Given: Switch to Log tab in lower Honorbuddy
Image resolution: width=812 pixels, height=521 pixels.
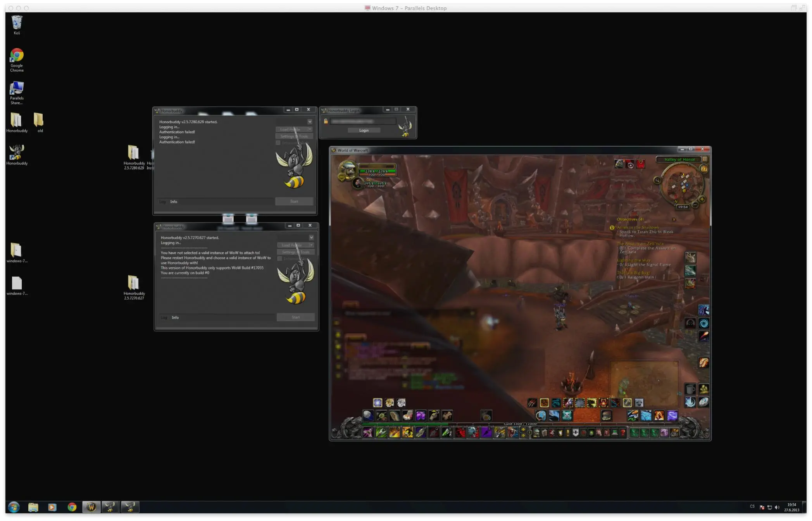Looking at the screenshot, I should [x=164, y=317].
